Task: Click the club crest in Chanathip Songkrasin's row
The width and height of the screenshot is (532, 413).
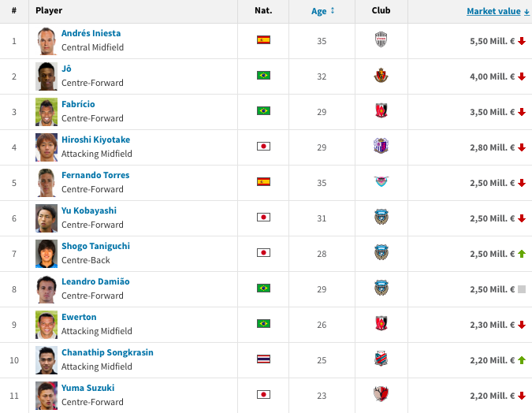Action: point(381,359)
